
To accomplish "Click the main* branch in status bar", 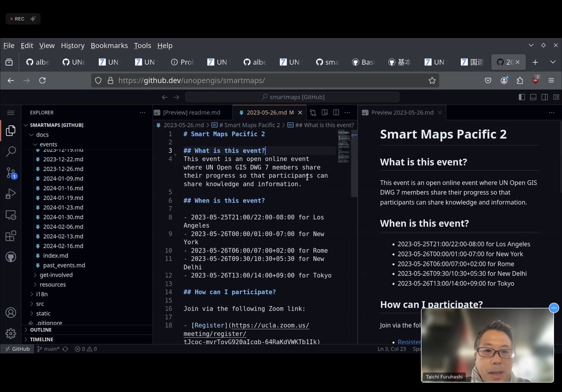I will coord(48,349).
